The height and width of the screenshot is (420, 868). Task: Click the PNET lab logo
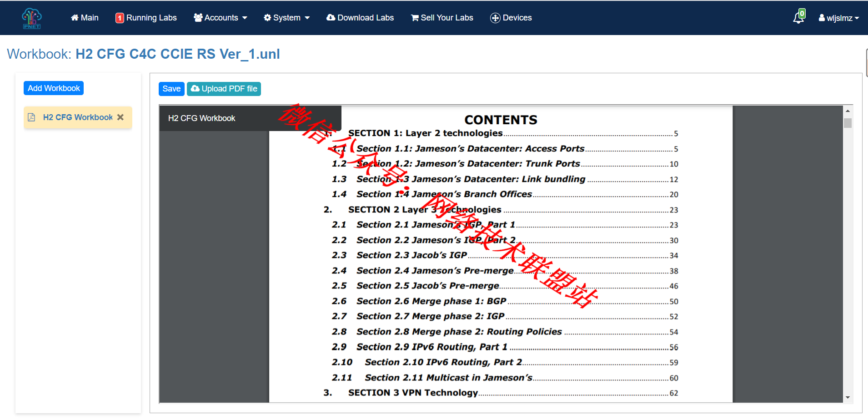pos(32,18)
